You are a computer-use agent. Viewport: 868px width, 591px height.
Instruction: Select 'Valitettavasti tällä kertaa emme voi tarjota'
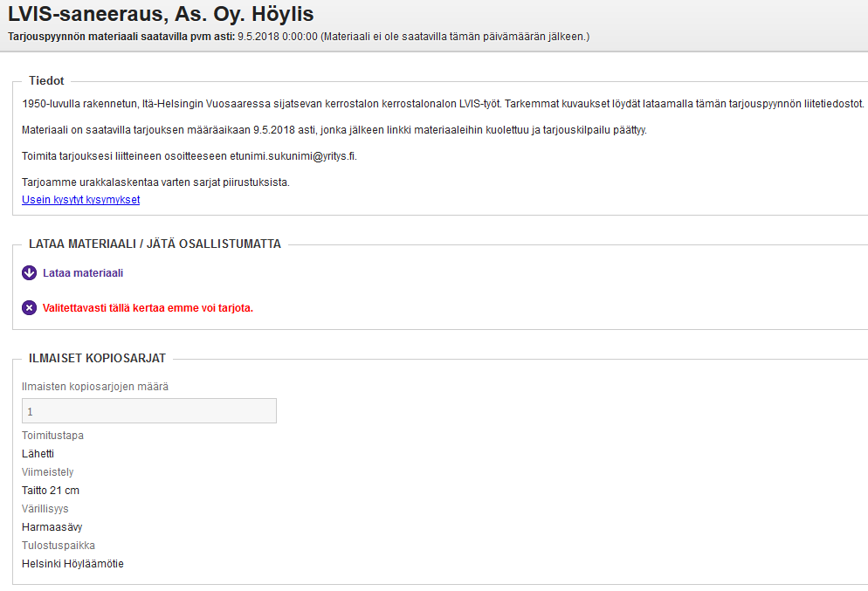(x=148, y=308)
